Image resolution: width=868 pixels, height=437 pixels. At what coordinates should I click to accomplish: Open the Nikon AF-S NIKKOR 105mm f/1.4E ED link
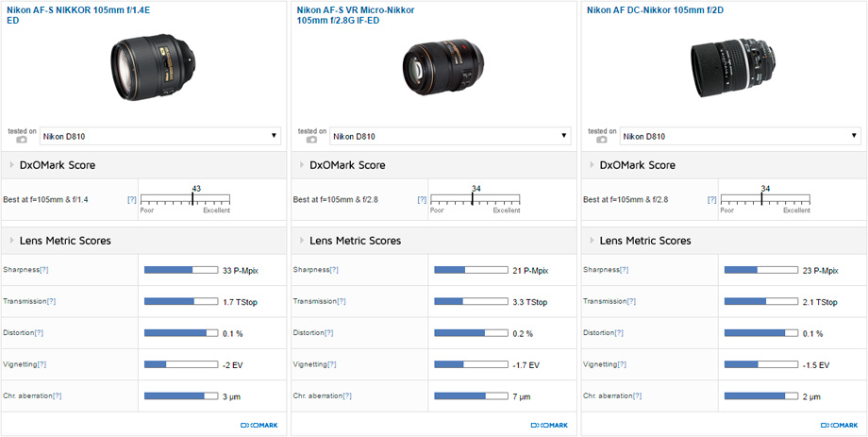coord(72,10)
